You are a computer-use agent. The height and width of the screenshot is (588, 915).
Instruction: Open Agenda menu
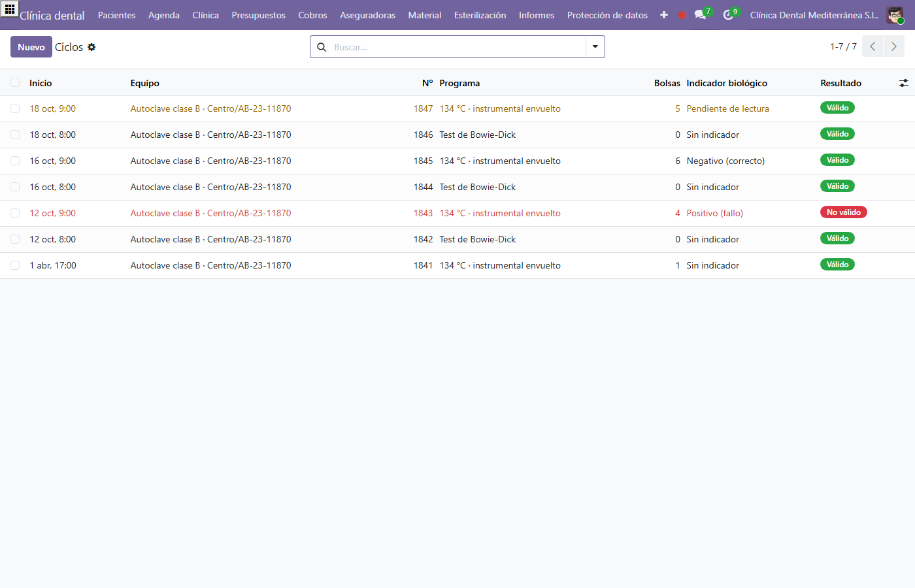click(x=164, y=15)
